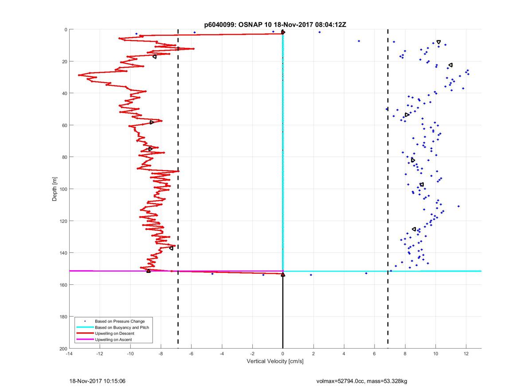Image resolution: width=532 pixels, height=392 pixels.
Task: Click velocity-axis tick label '-8'
Action: 160,354
